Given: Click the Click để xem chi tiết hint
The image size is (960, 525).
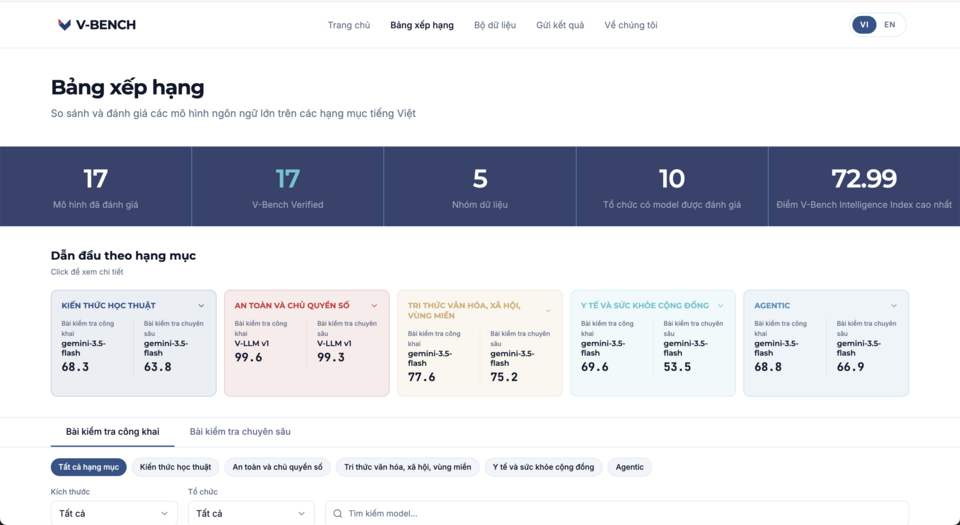Looking at the screenshot, I should point(87,272).
